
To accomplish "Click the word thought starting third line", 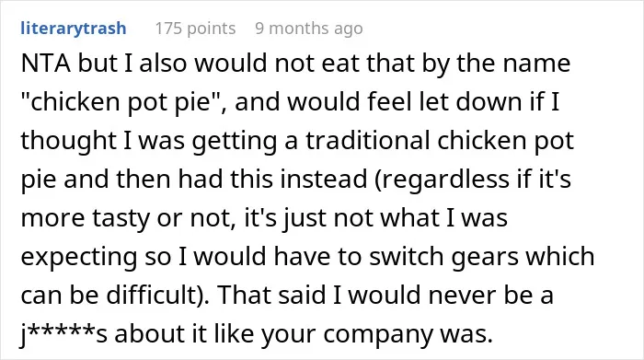I will click(69, 141).
